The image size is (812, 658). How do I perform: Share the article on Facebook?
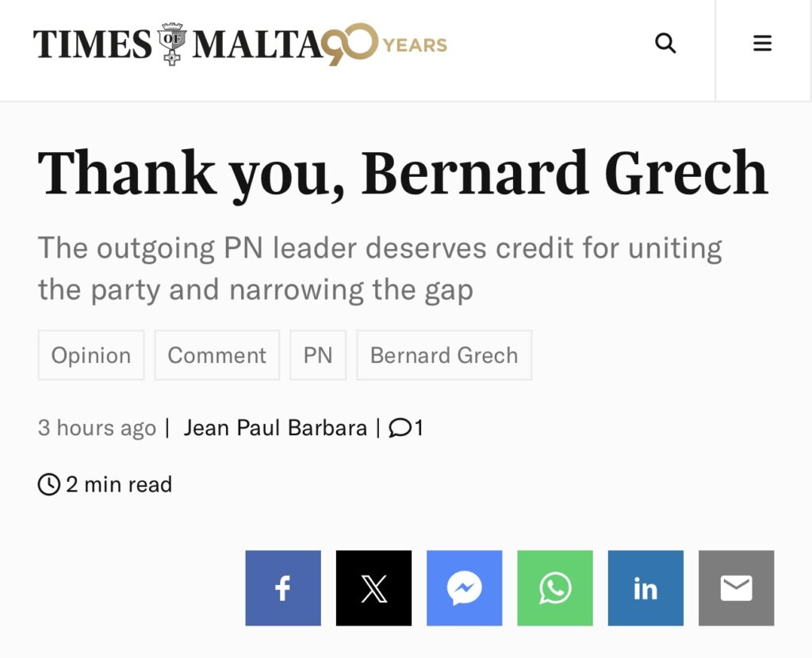pos(283,588)
